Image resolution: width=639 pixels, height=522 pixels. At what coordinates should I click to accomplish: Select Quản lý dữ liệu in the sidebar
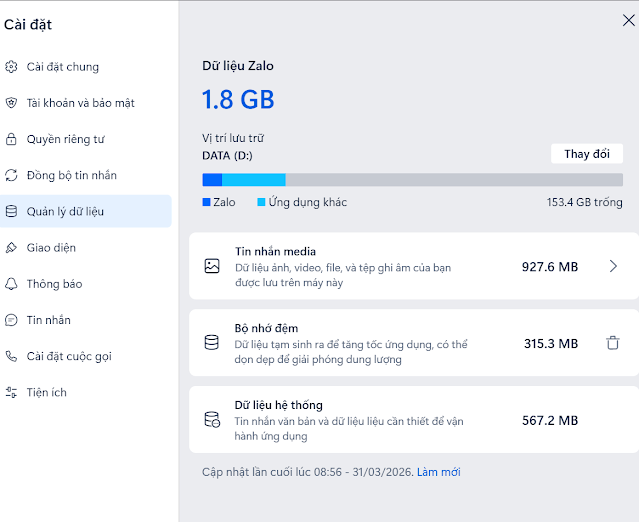86,211
